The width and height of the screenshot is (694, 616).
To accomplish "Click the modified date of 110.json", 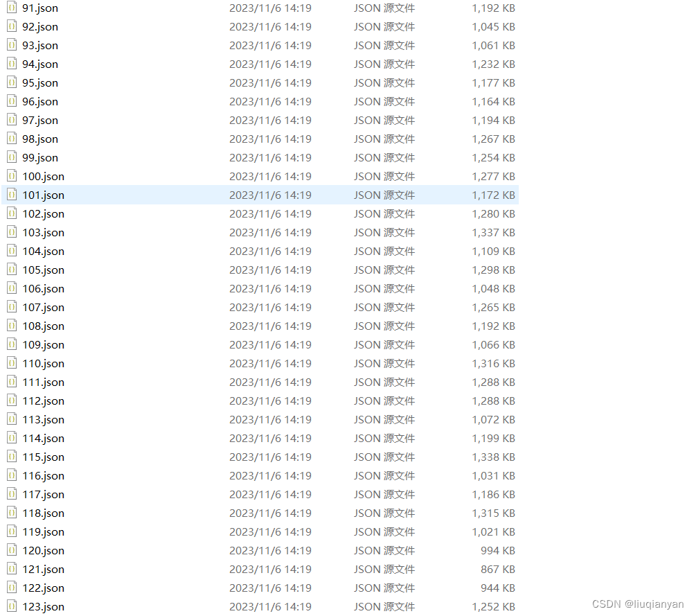I will [x=270, y=364].
